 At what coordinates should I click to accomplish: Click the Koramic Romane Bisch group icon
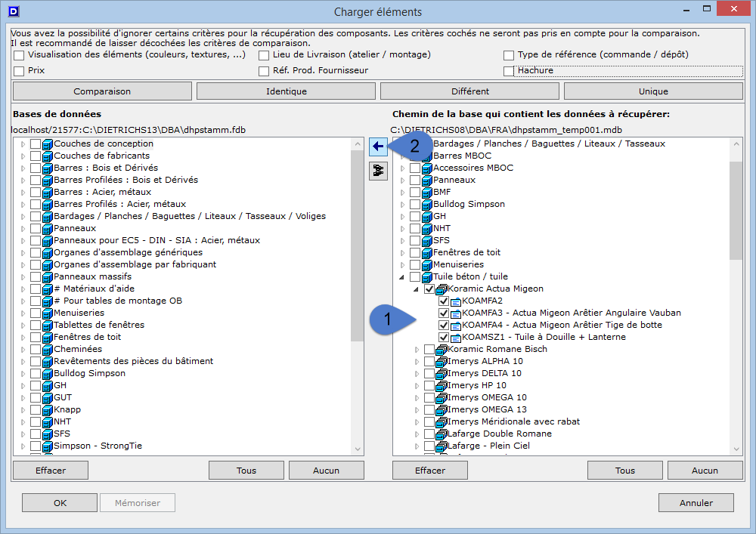coord(442,349)
